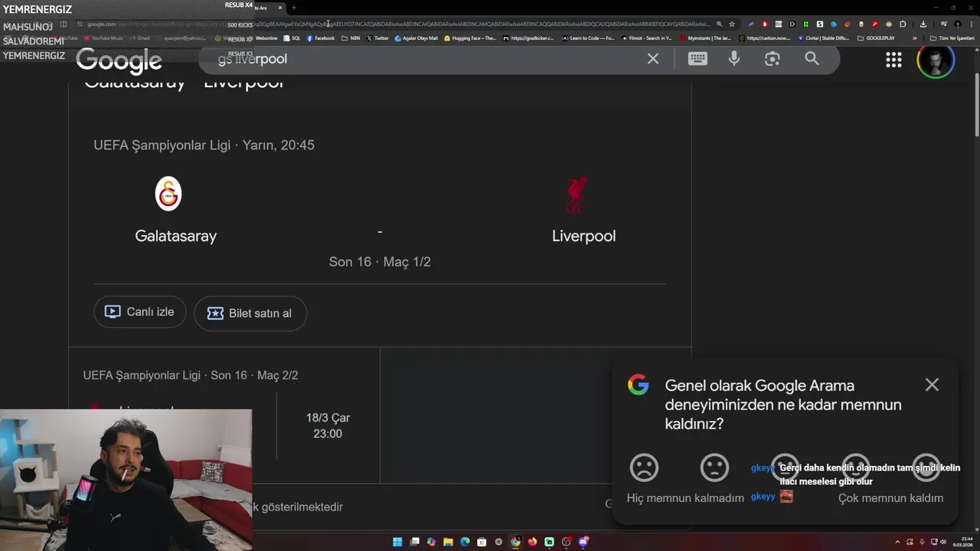Select 'Hiç memnun kalmadım' label

click(x=685, y=498)
